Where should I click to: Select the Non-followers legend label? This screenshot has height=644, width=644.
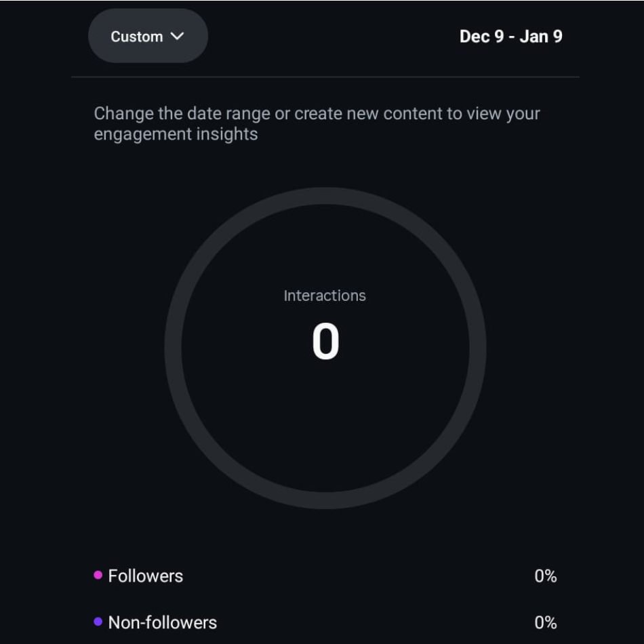(x=163, y=622)
